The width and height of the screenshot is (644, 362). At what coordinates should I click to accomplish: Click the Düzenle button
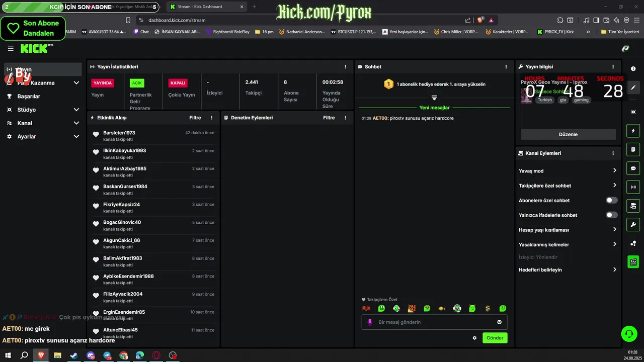pos(568,134)
